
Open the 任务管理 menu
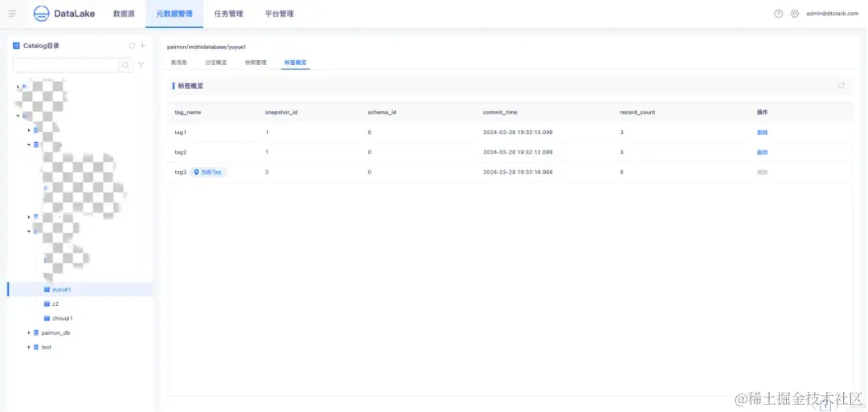[228, 14]
